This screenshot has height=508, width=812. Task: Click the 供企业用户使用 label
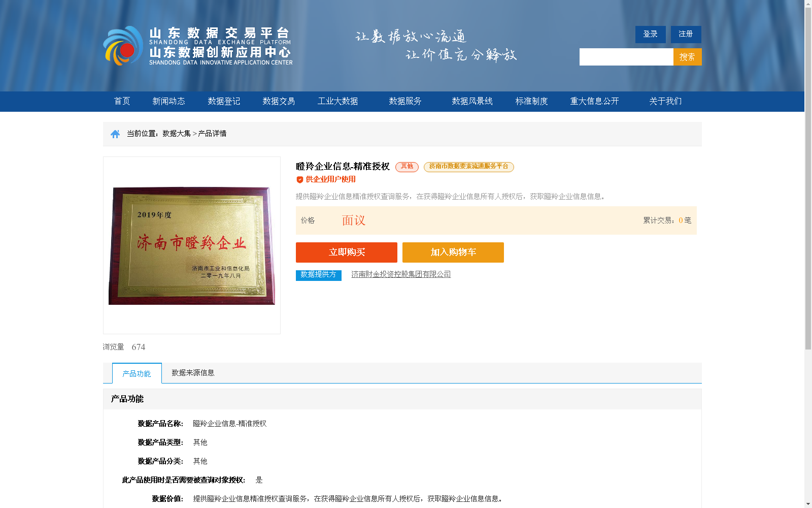(x=331, y=179)
